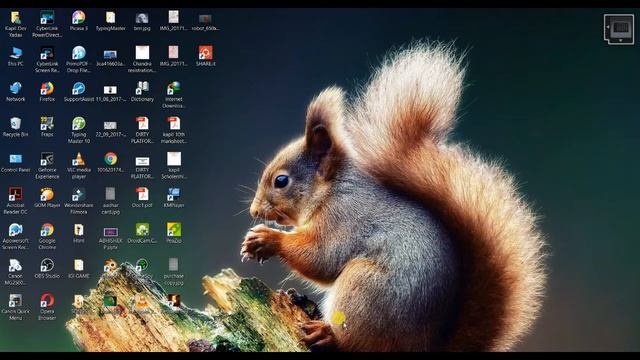Open the Kapil Dev Yadav user folder

16,24
